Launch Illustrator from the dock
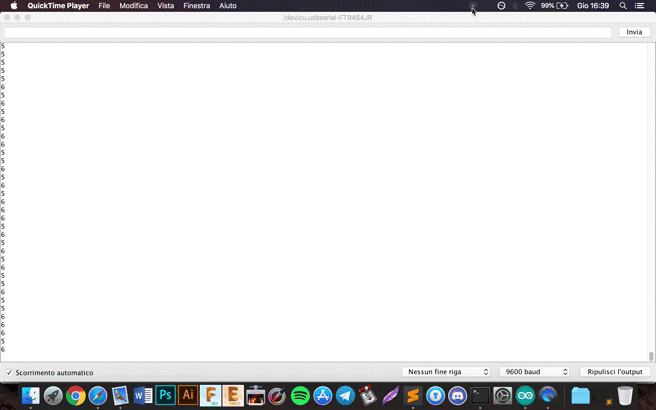The image size is (656, 410). (188, 395)
